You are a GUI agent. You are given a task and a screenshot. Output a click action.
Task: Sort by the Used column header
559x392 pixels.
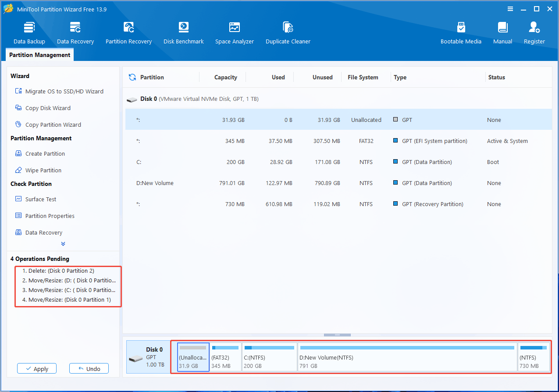click(x=278, y=77)
